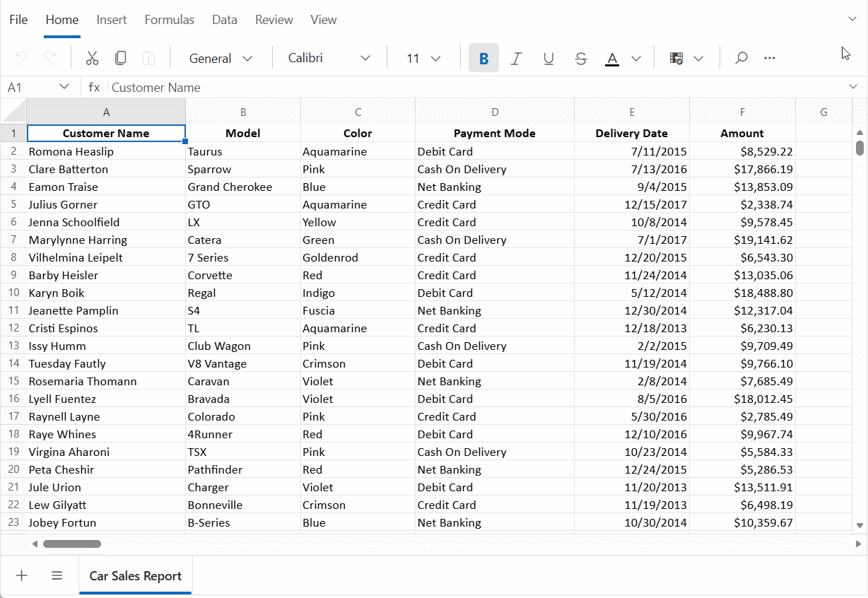Viewport: 868px width, 598px height.
Task: Add a new sheet with plus icon
Action: pos(22,575)
